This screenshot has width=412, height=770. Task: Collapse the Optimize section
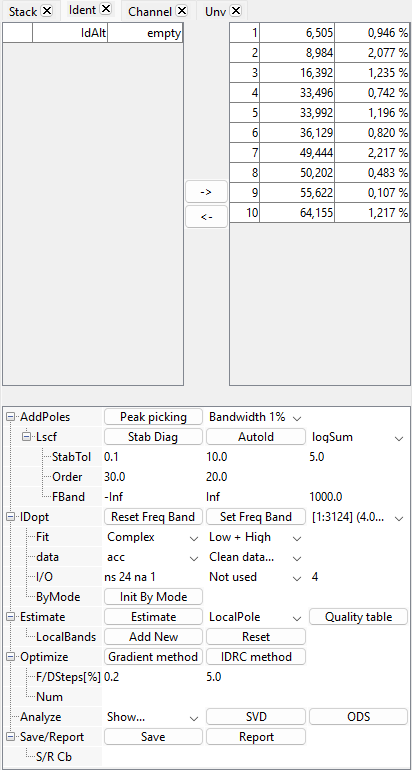coord(11,657)
